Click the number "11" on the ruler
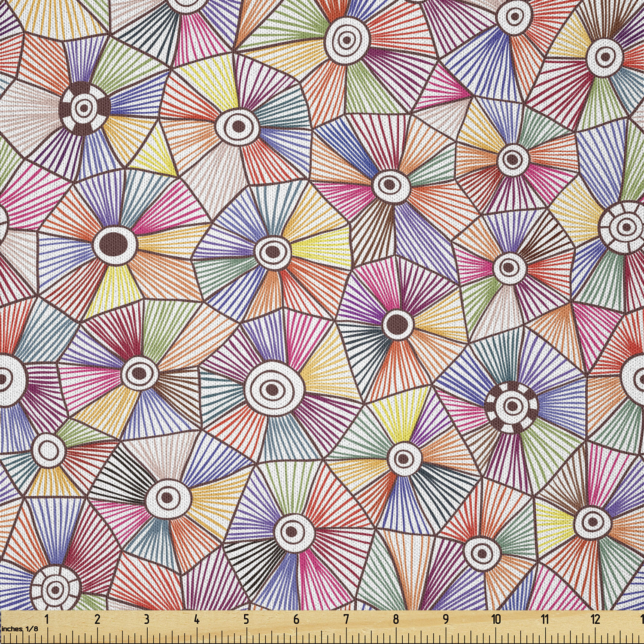 545,619
